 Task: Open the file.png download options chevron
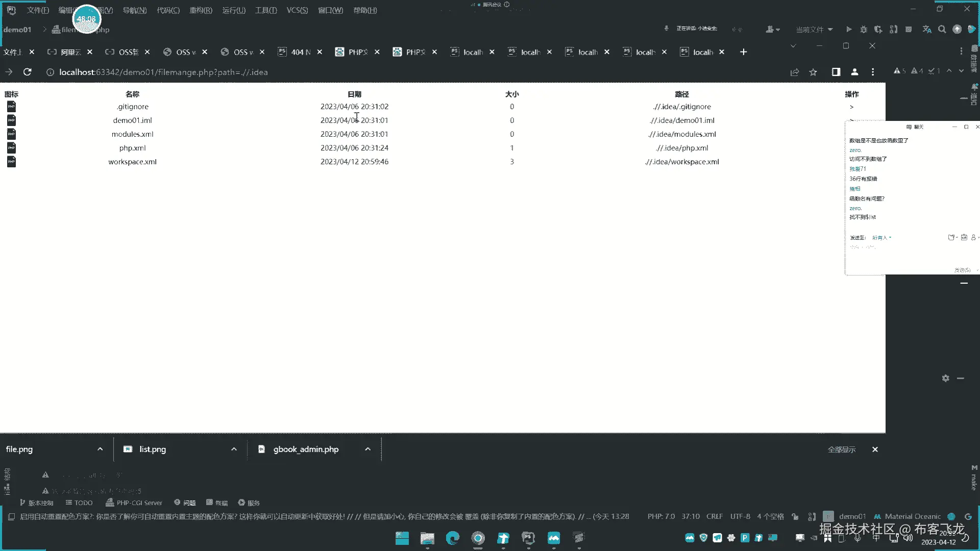pyautogui.click(x=100, y=449)
